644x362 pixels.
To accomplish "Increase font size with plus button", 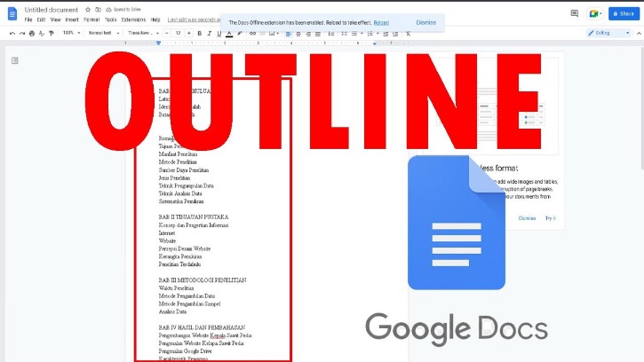I will click(189, 33).
